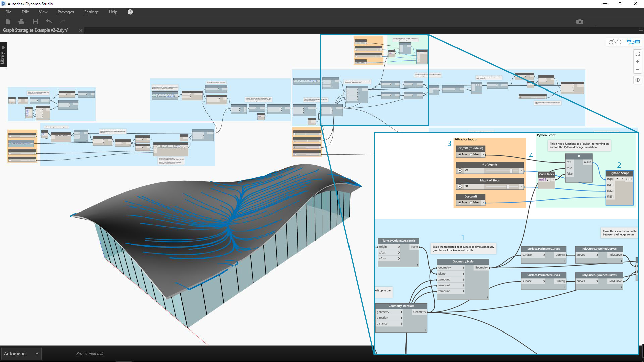Set On/Off input to False
Screen dimensions: 644x362
(471, 154)
